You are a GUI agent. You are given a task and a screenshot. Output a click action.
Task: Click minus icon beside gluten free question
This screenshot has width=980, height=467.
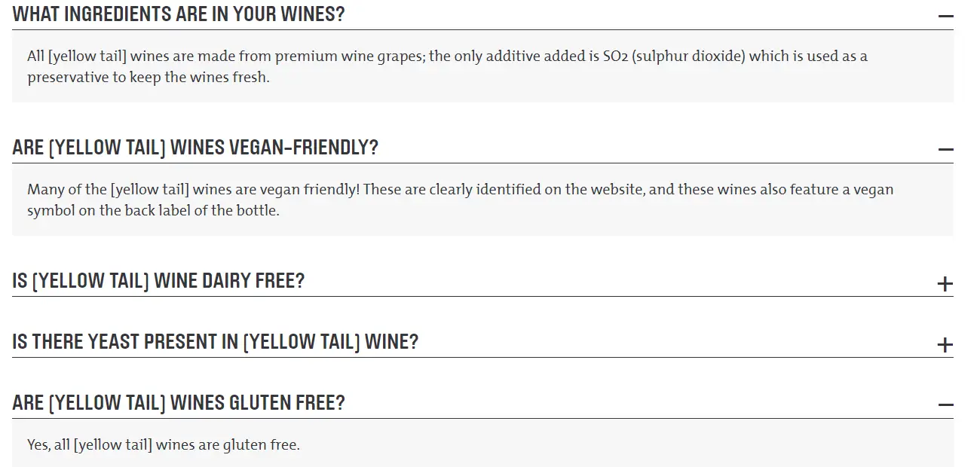click(x=945, y=404)
